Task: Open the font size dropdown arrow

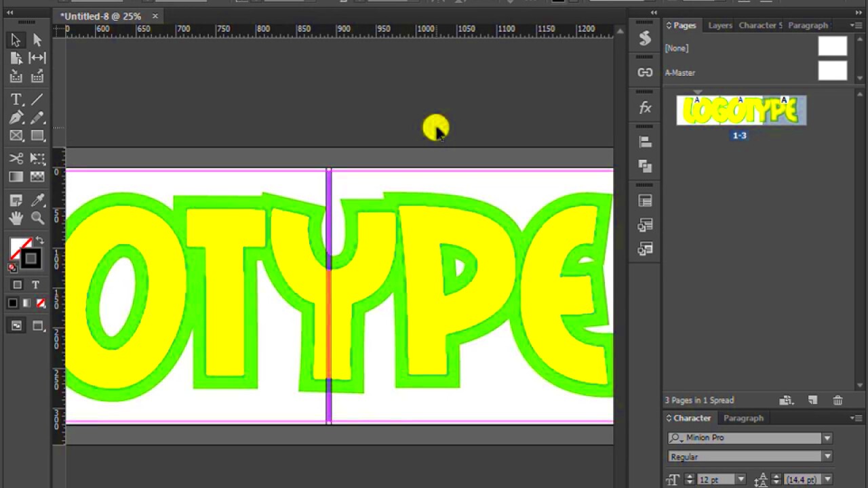Action: click(741, 480)
